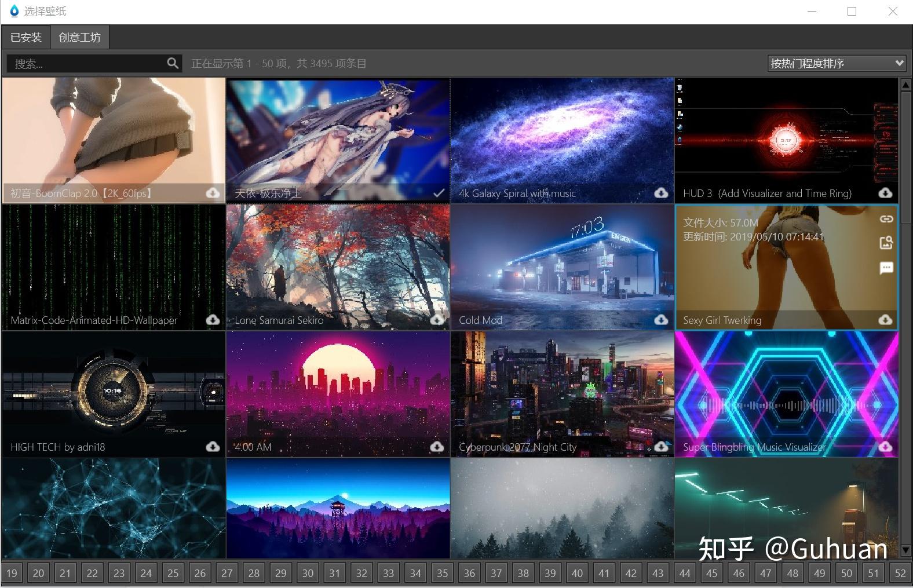The image size is (913, 588).
Task: Click the 正在显示第 1 - 50 项 status text
Action: pyautogui.click(x=279, y=63)
